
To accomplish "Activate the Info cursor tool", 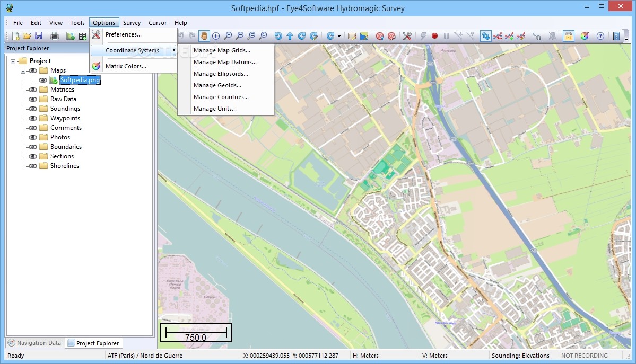I will tap(216, 36).
